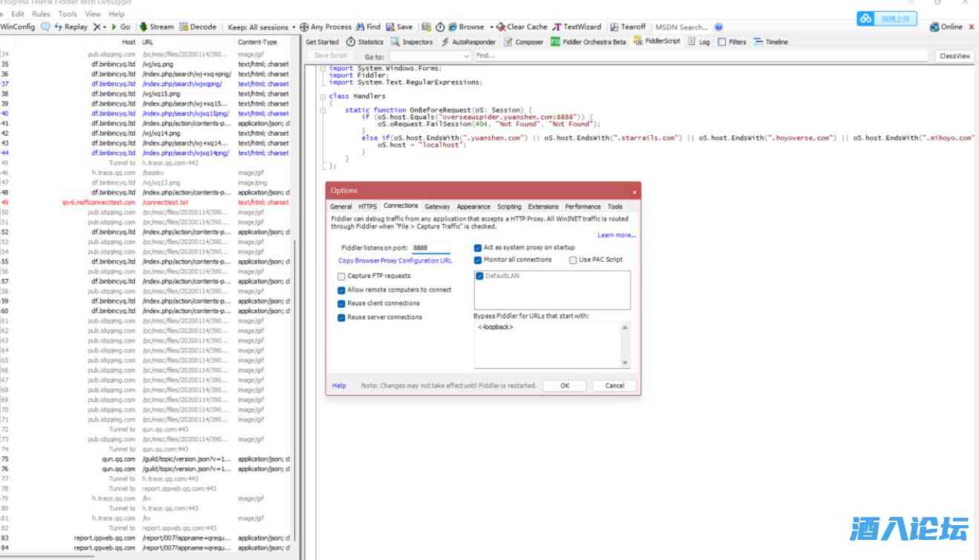The width and height of the screenshot is (979, 560).
Task: Click the Replay toolbar icon
Action: tap(59, 27)
